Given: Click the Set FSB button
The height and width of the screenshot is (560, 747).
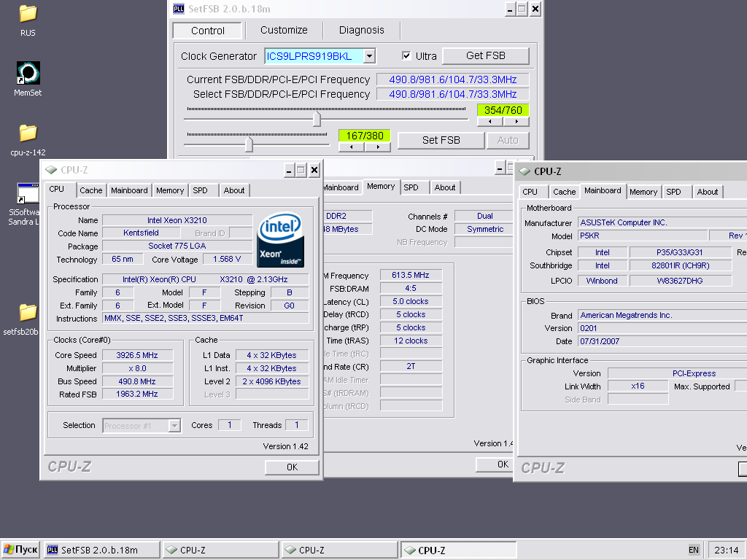Looking at the screenshot, I should coord(441,141).
